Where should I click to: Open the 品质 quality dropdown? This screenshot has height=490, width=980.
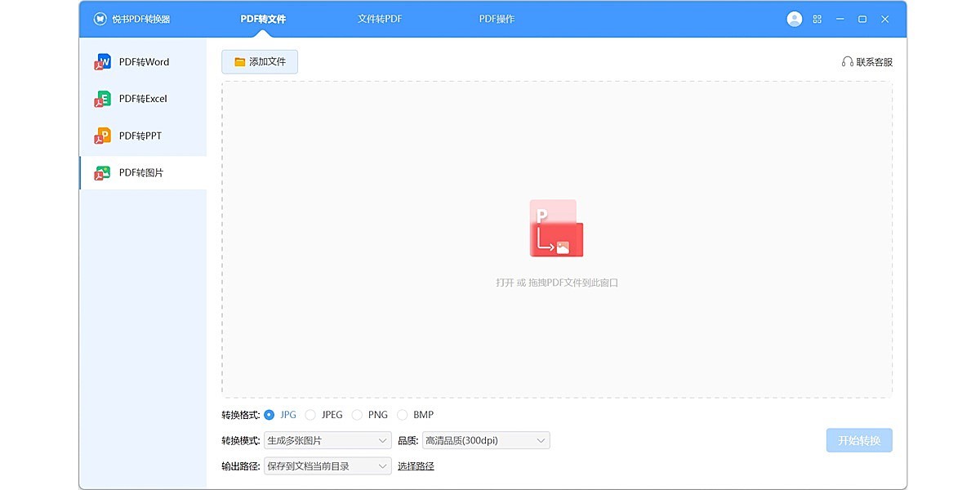click(485, 440)
